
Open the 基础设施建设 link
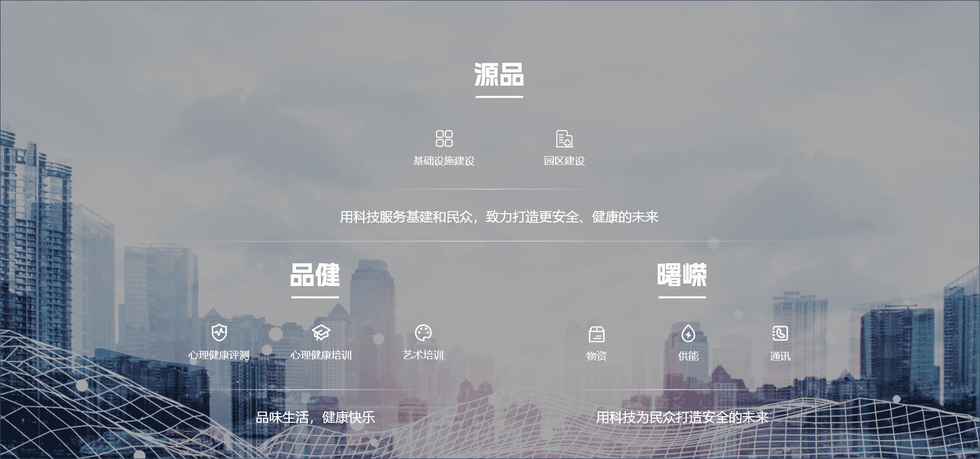pos(444,161)
